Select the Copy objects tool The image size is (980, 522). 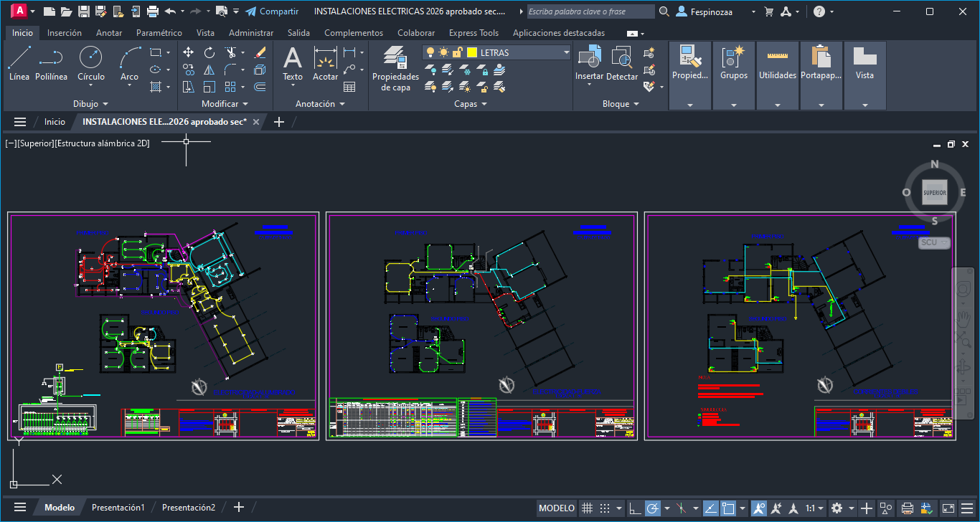[x=188, y=70]
